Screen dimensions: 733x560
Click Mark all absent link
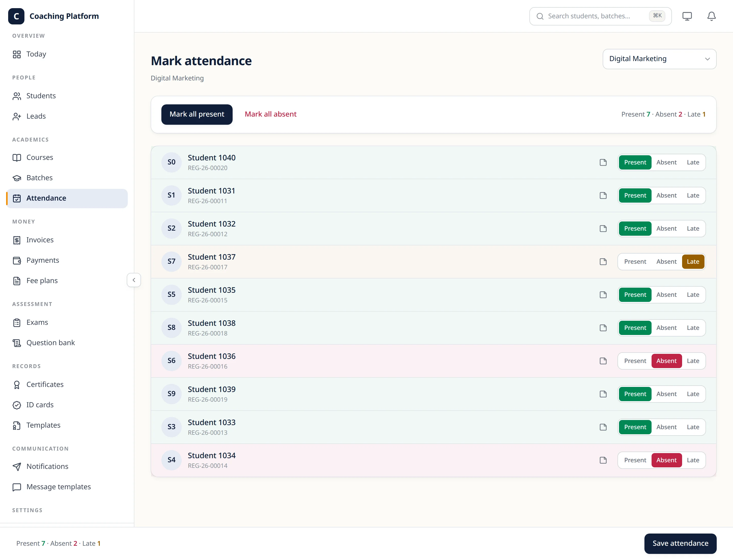point(270,114)
